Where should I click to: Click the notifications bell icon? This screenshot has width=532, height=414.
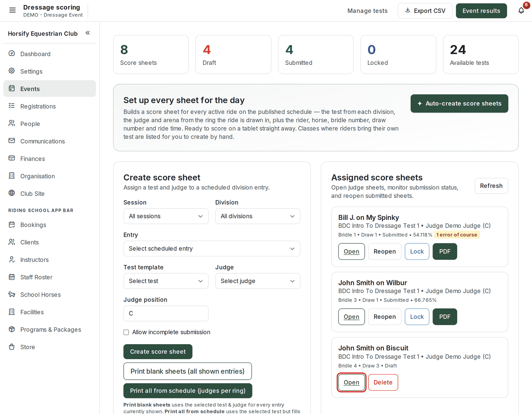pyautogui.click(x=521, y=11)
